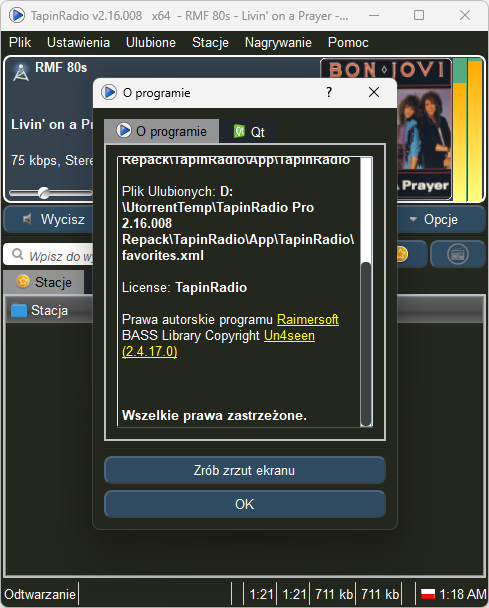Click the favorites star button
489x608 pixels.
tap(411, 254)
